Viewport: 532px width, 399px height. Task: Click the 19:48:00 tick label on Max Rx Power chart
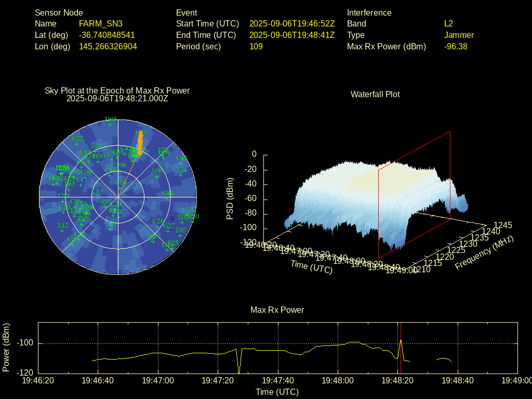coord(339,381)
